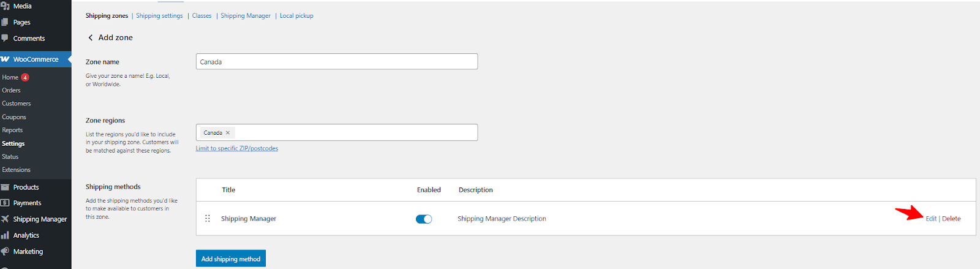Open the Products menu label
The image size is (980, 269).
26,188
